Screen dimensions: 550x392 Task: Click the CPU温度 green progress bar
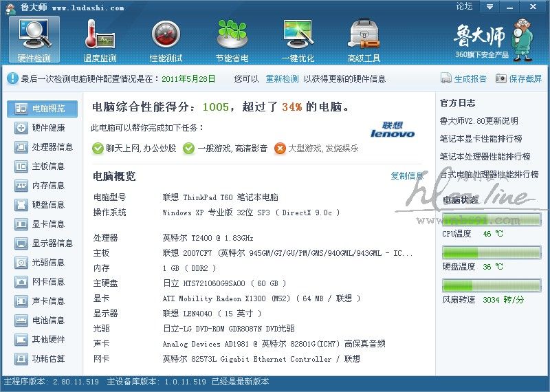click(492, 219)
